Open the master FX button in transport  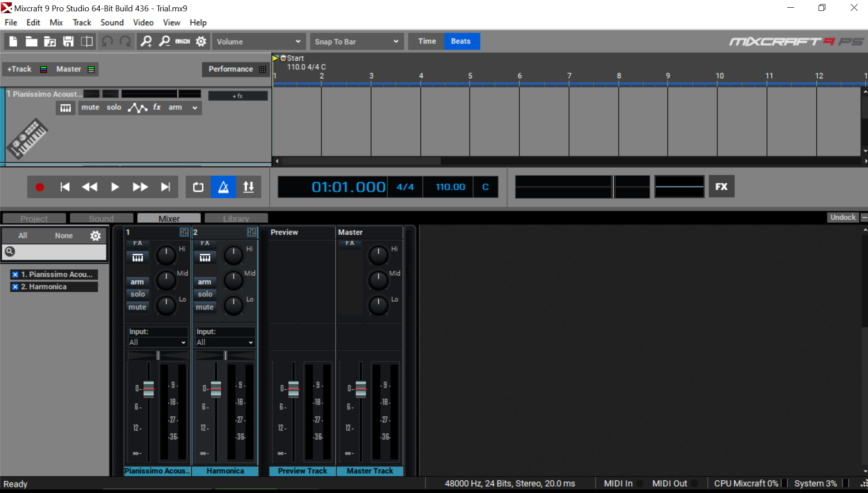click(x=722, y=187)
